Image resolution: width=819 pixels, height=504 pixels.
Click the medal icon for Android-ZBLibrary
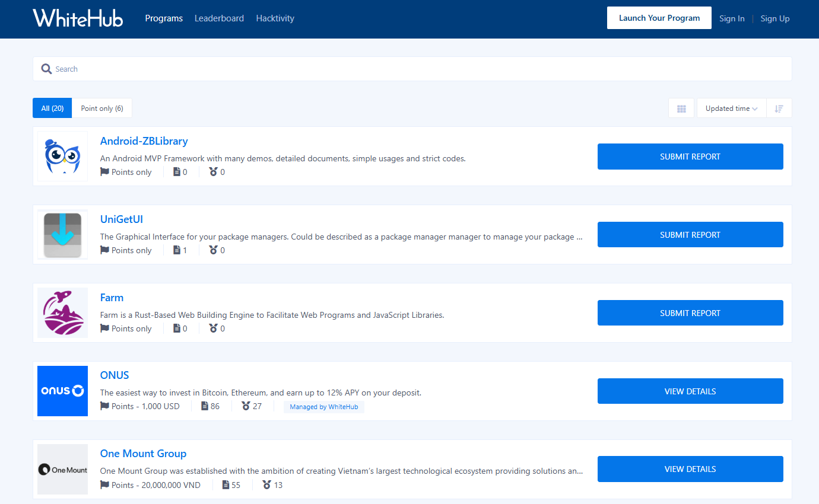click(213, 172)
